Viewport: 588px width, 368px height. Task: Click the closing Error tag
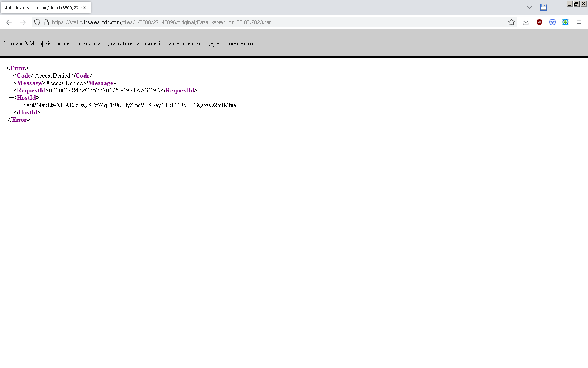coord(18,120)
